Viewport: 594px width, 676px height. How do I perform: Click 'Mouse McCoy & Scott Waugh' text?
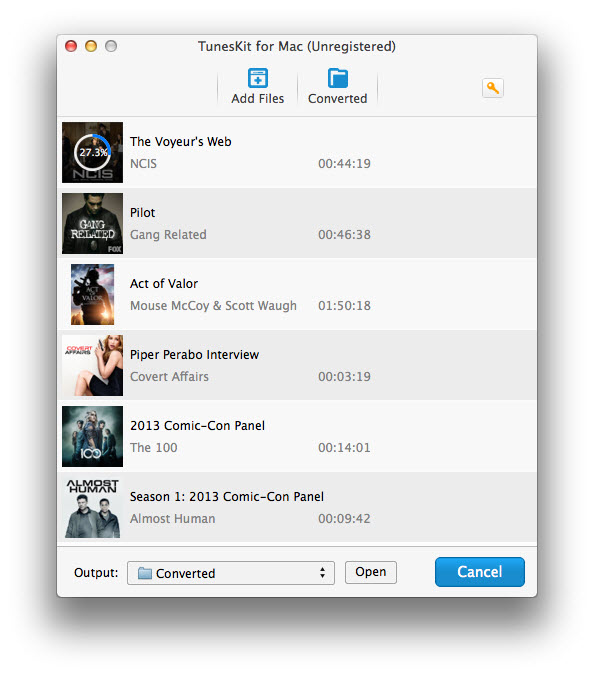[x=213, y=306]
